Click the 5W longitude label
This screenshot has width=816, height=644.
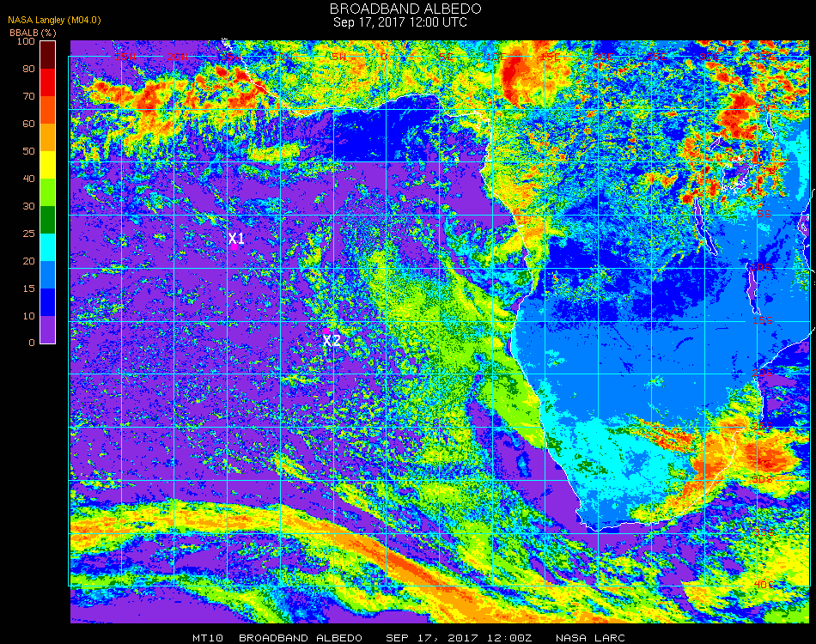coord(338,57)
